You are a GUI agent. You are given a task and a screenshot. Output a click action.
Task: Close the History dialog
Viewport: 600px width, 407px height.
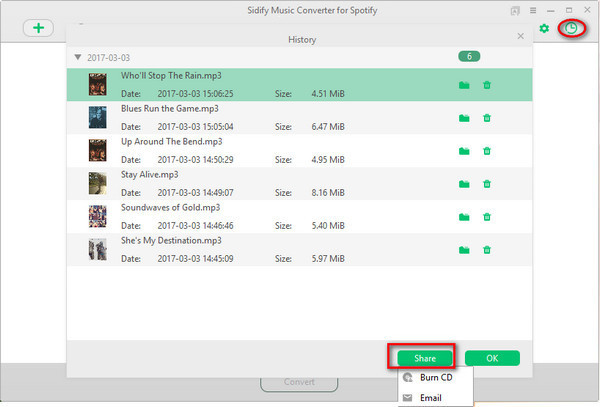(520, 36)
